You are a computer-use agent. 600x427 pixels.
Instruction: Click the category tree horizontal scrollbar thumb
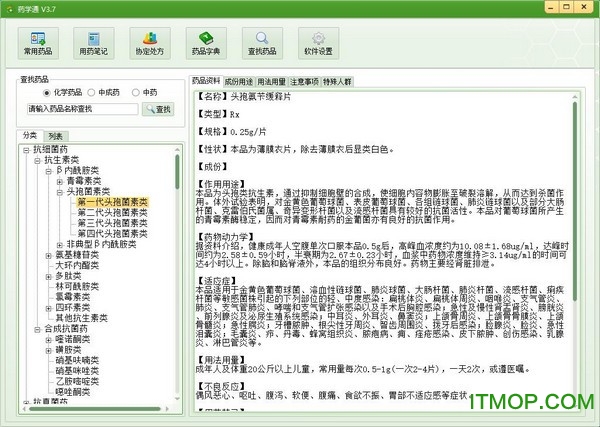click(x=95, y=409)
